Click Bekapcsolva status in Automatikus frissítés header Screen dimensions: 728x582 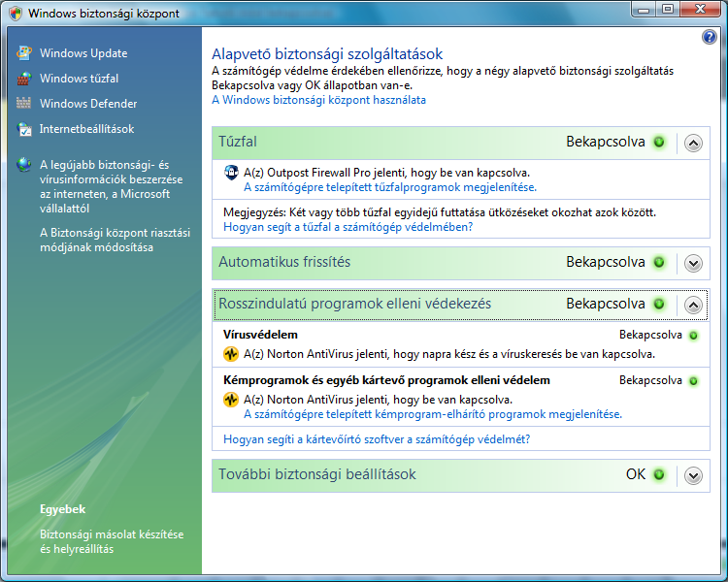[606, 262]
